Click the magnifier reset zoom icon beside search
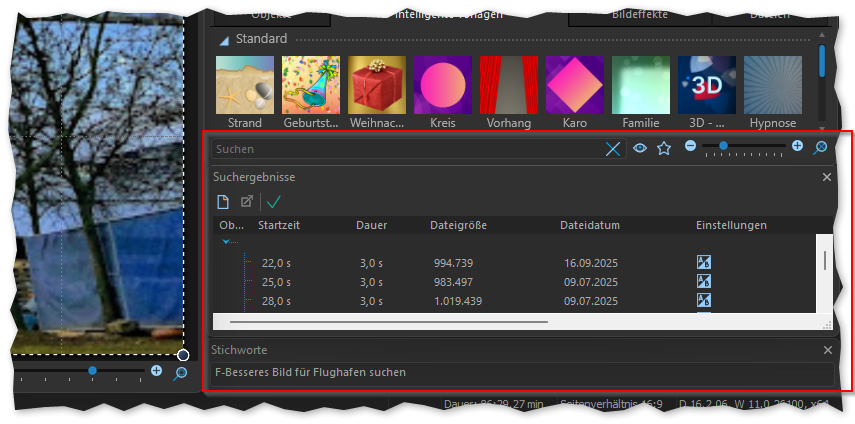The height and width of the screenshot is (424, 855). tap(820, 148)
